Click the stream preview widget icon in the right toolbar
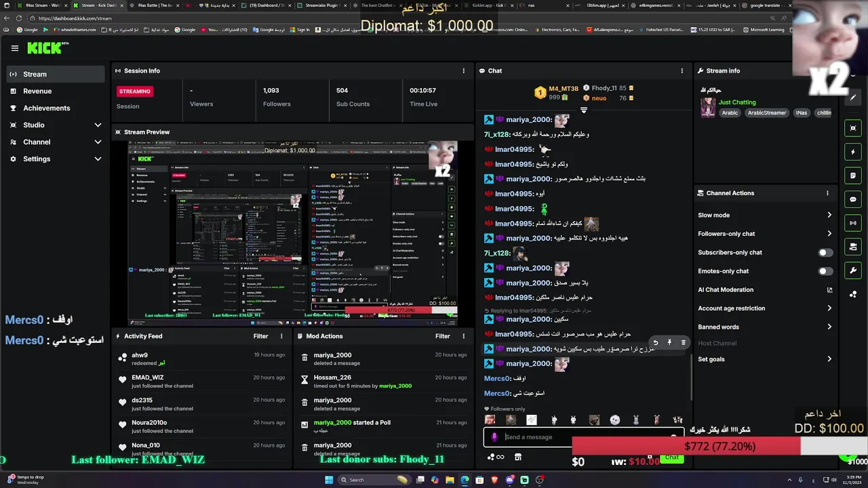This screenshot has height=488, width=868. click(x=853, y=128)
